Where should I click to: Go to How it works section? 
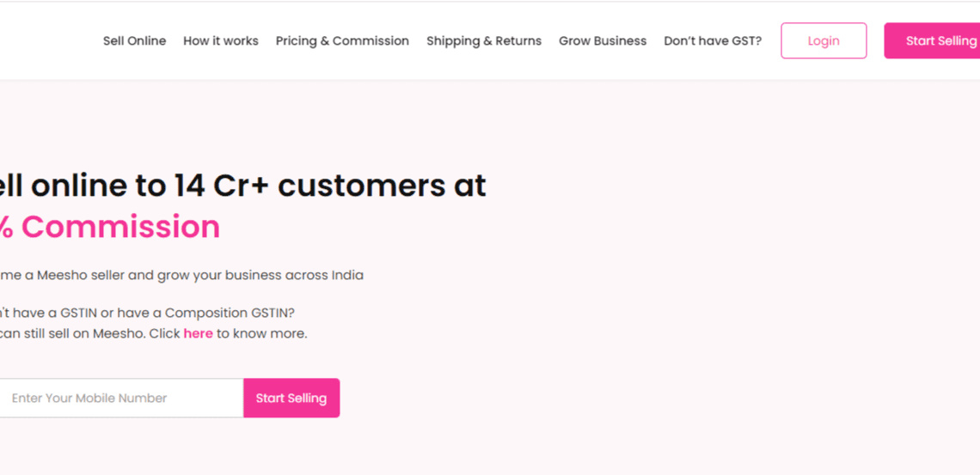221,41
